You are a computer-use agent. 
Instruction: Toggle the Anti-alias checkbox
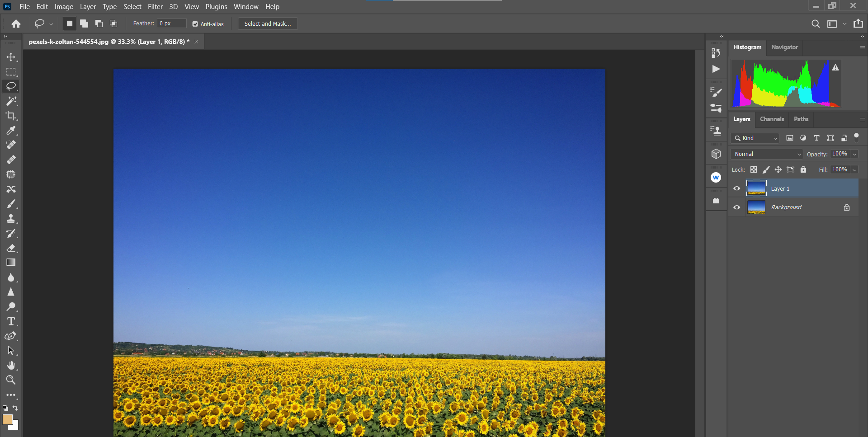pyautogui.click(x=195, y=24)
